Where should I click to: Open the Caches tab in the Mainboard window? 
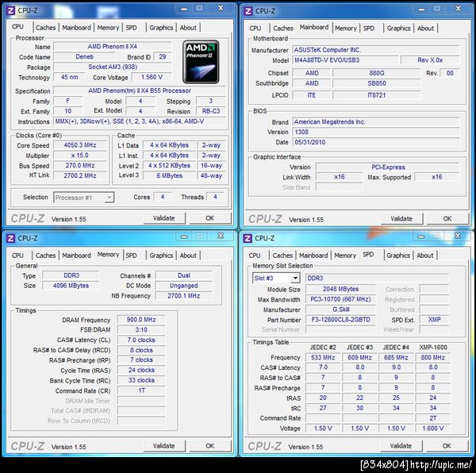pyautogui.click(x=283, y=29)
